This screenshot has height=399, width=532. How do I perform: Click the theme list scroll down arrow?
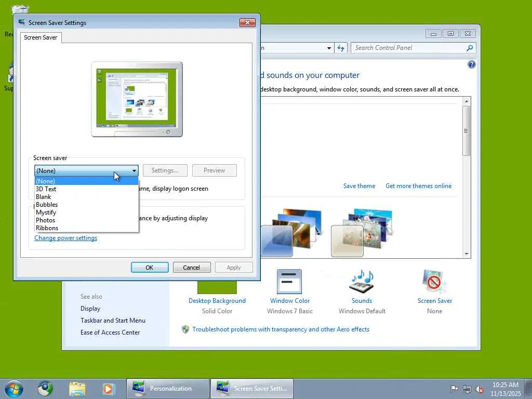[x=467, y=254]
